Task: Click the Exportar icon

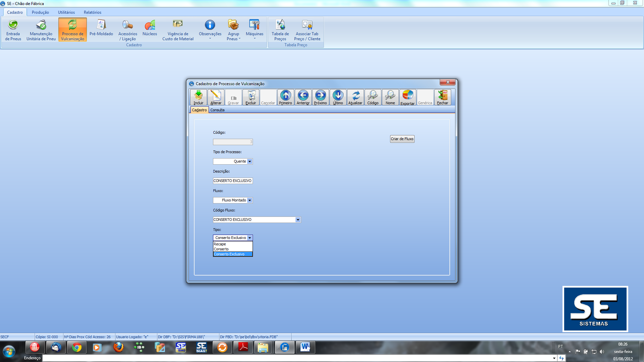Action: pos(408,97)
